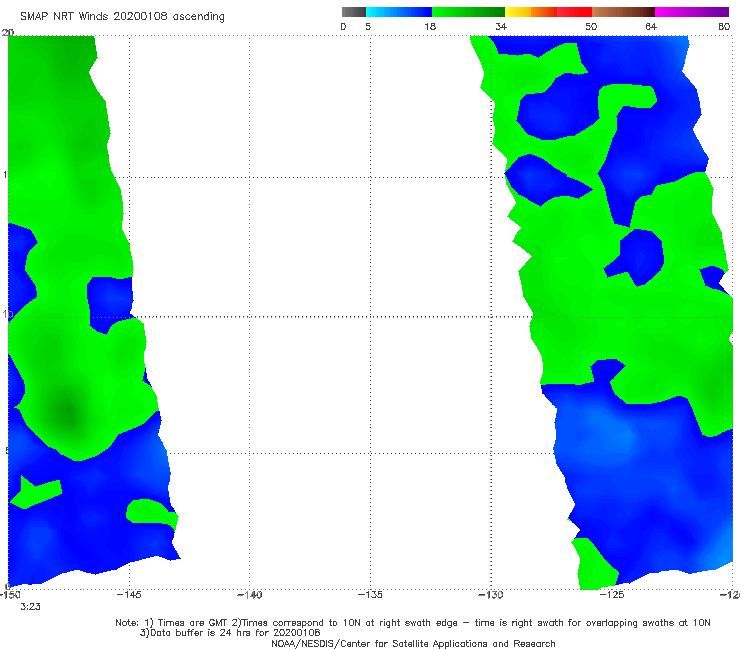This screenshot has width=740, height=650.
Task: Click the '3)Data buffer is 24 hrs' note
Action: pyautogui.click(x=229, y=633)
